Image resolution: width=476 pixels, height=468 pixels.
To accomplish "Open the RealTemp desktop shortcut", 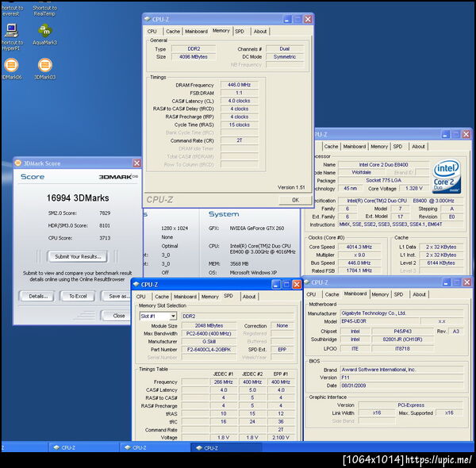I will click(x=44, y=10).
